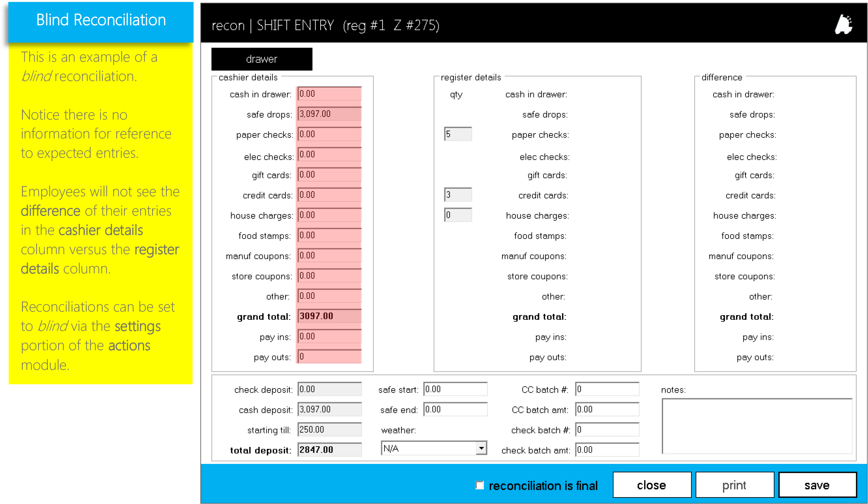Click the register details group label
The width and height of the screenshot is (868, 504).
(x=471, y=77)
